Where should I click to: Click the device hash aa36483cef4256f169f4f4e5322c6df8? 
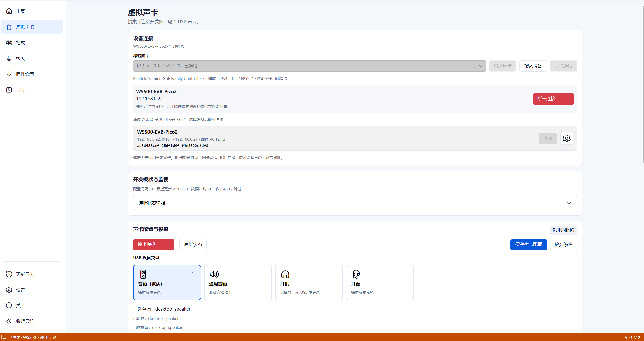(x=172, y=146)
